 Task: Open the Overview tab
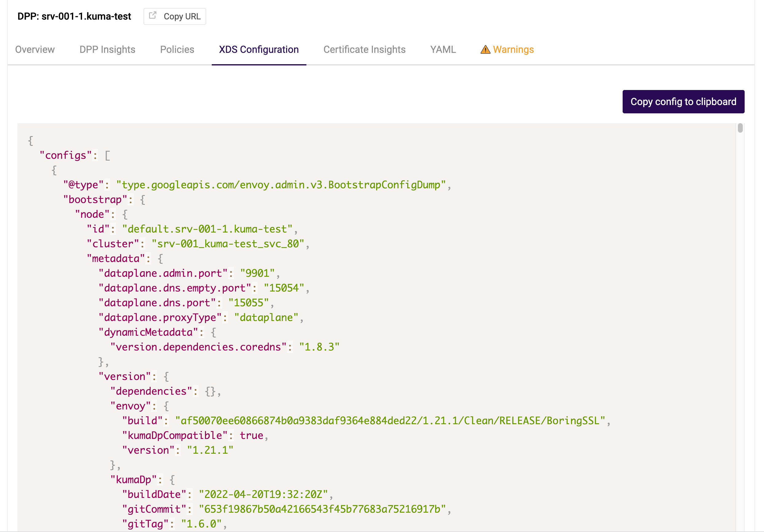coord(35,49)
